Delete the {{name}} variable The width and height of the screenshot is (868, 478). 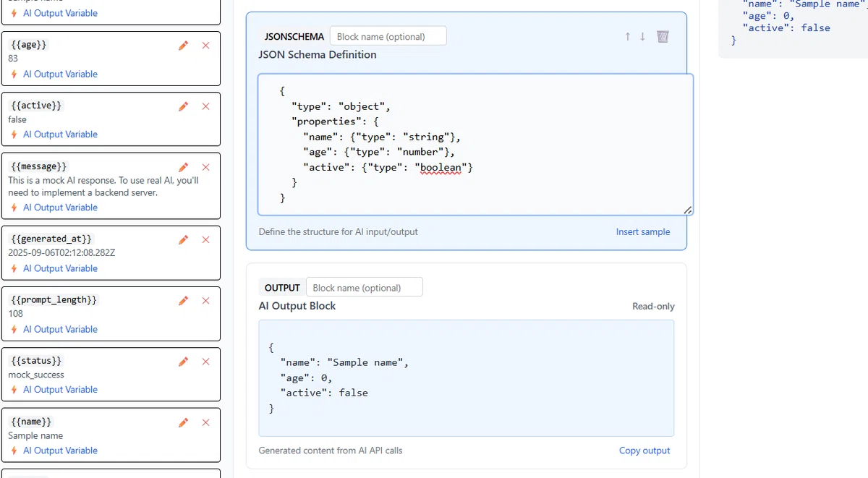[x=205, y=422]
